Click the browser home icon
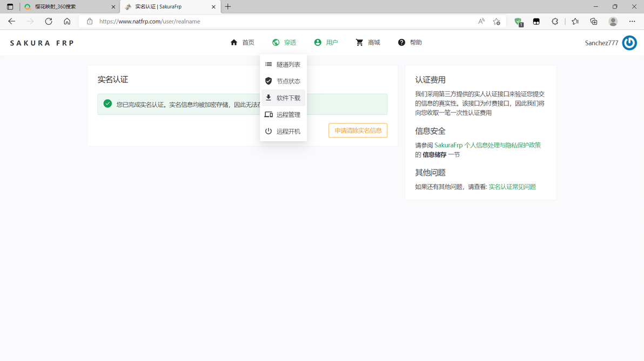Screen dimensions: 644x361 coord(67,22)
